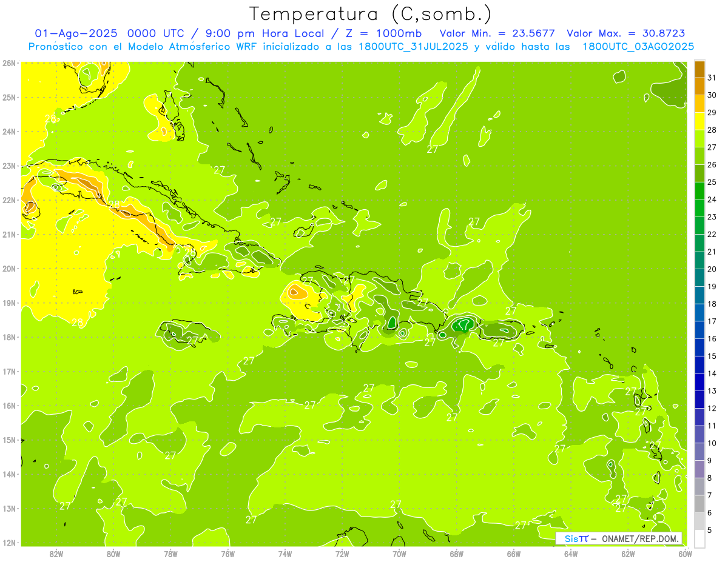
Task: Click the dark orange colorbar segment above 31
Action: point(699,69)
